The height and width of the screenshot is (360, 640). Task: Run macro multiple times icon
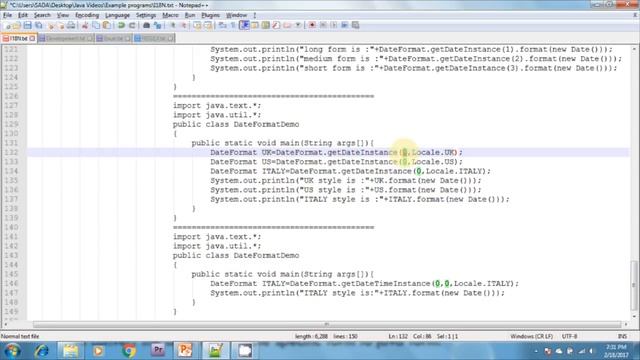tap(345, 25)
